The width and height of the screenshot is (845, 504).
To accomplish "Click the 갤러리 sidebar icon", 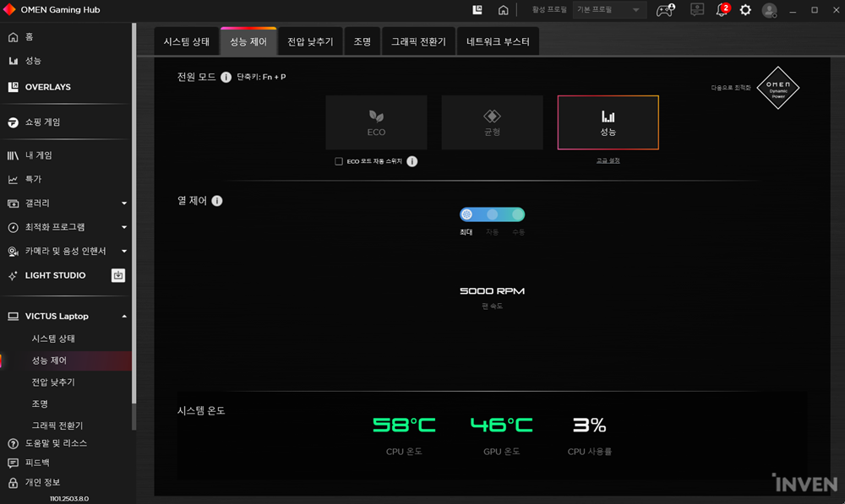I will [x=13, y=203].
